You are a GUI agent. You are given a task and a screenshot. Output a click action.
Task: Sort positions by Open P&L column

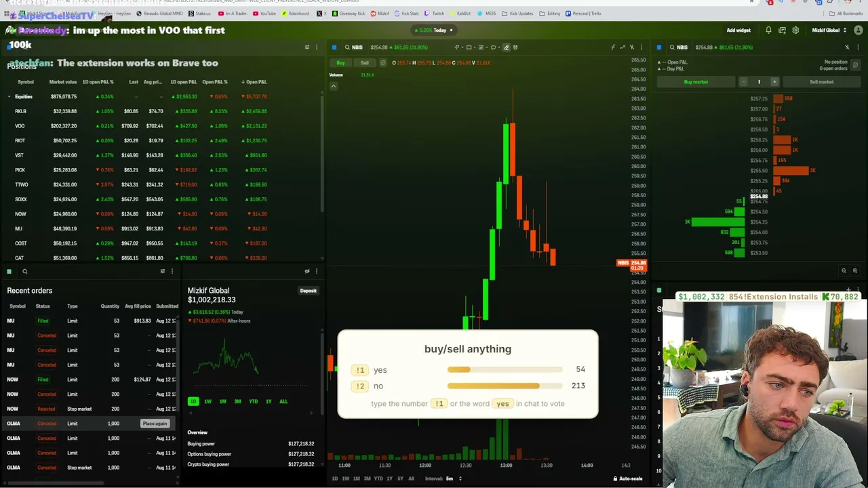pos(254,82)
